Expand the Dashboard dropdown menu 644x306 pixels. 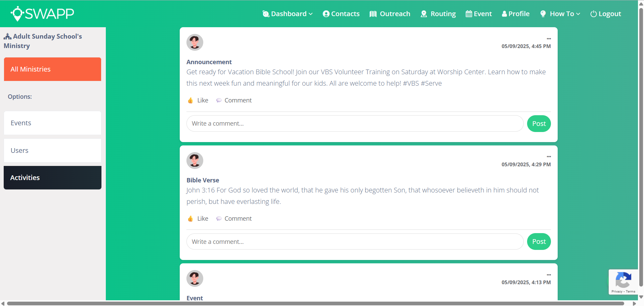tap(288, 14)
